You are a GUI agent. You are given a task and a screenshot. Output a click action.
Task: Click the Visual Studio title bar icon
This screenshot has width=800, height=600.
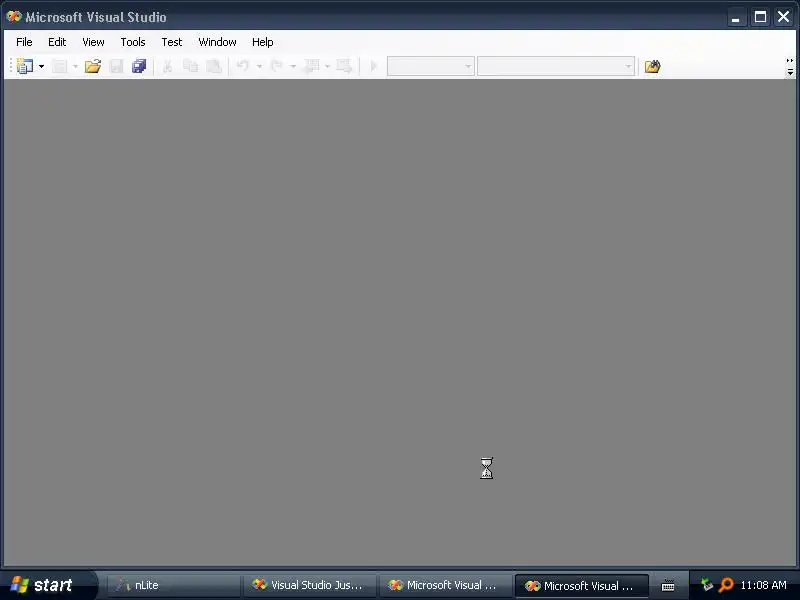[14, 16]
